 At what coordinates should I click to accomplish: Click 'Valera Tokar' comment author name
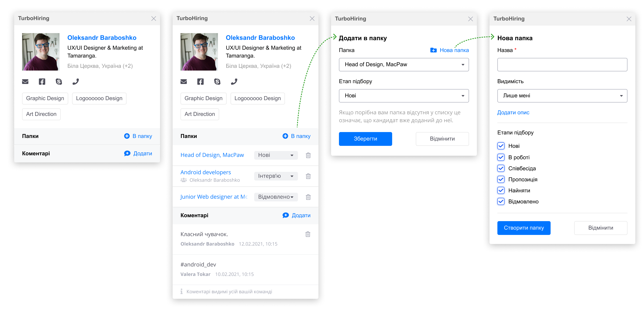click(195, 274)
